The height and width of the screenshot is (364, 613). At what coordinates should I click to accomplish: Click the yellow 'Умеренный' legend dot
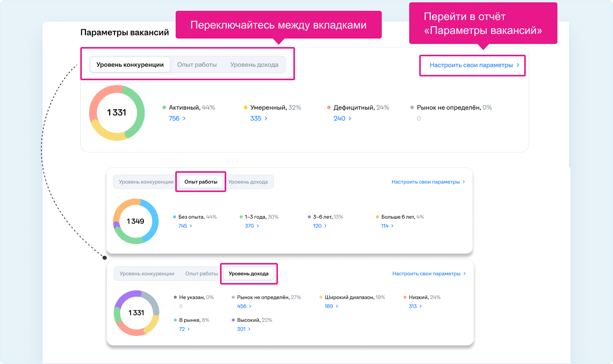click(x=246, y=108)
